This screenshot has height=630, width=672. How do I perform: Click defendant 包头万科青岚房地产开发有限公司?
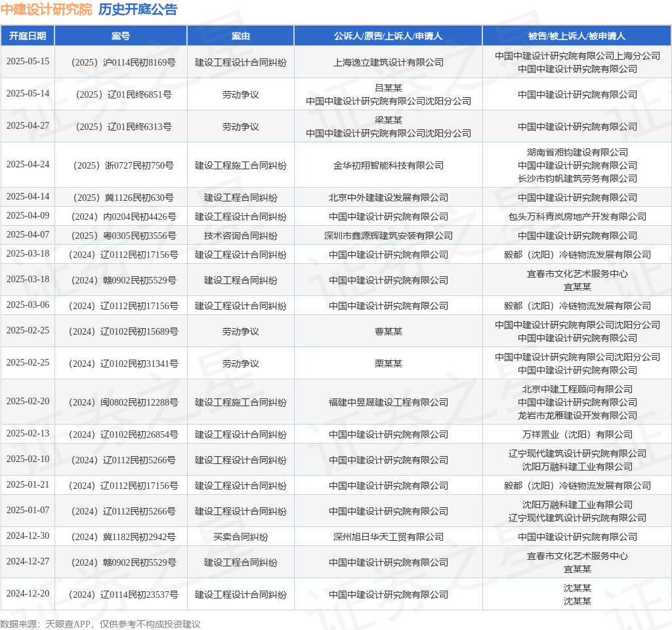pyautogui.click(x=577, y=217)
